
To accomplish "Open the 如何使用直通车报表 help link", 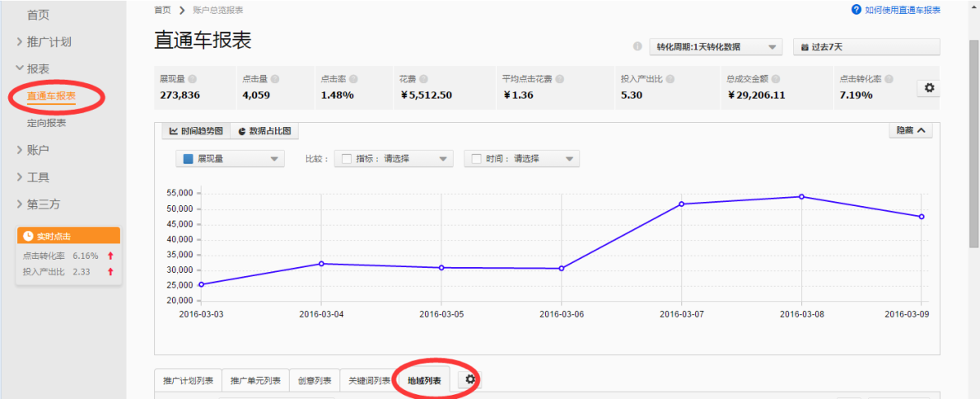I will tap(903, 10).
